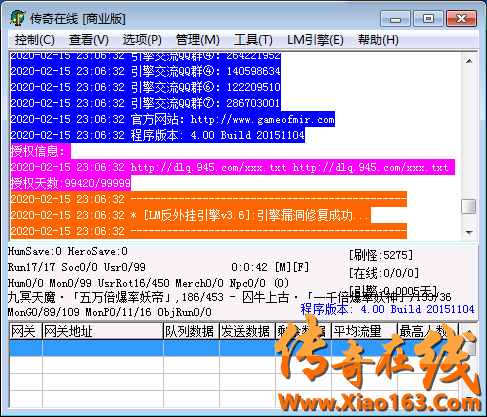Click the Run17/17 Soc0/0 Usr0/99 status
Viewport: 487px width, 417px height.
[x=77, y=267]
